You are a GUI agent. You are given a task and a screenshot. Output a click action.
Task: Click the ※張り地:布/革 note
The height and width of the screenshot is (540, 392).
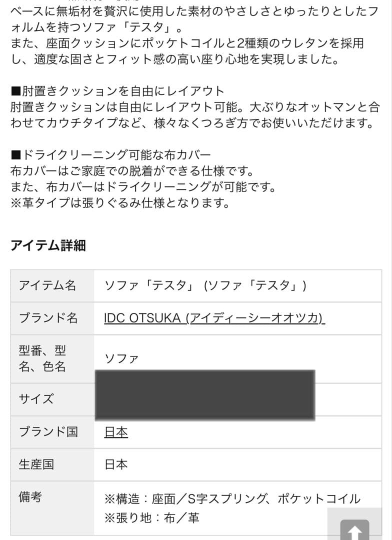point(151,518)
